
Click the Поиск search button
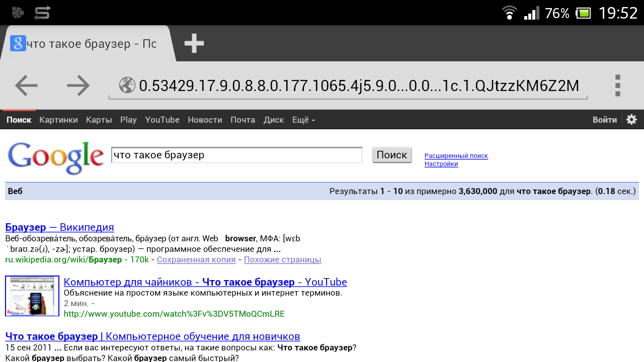point(392,155)
